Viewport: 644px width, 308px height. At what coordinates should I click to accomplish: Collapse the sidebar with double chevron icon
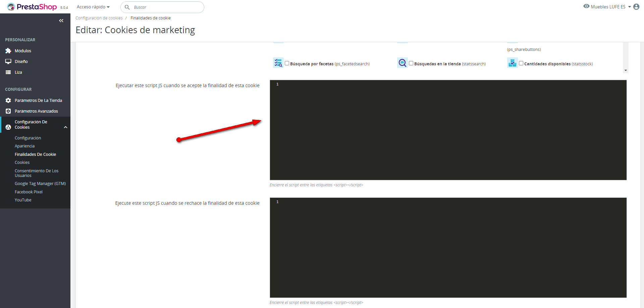[x=61, y=21]
